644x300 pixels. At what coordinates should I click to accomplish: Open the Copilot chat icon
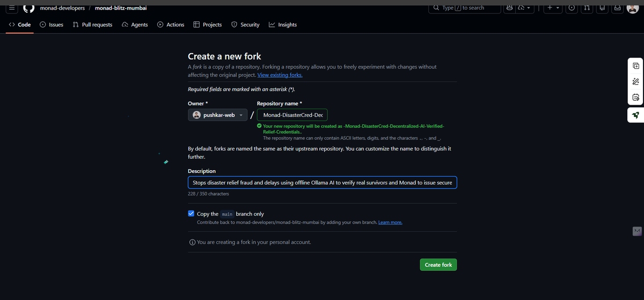point(509,8)
